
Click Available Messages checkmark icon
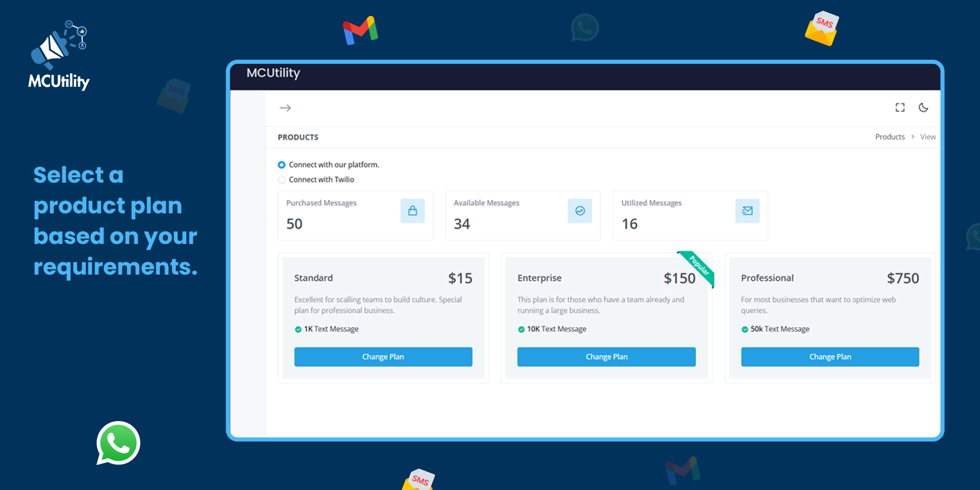point(580,211)
